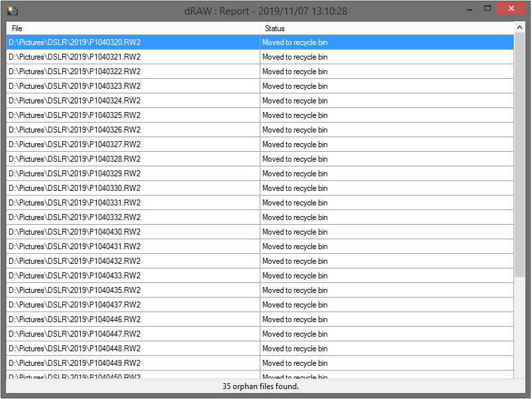Click the status cell for P1040330.RW2
Image resolution: width=532 pixels, height=399 pixels.
point(387,188)
